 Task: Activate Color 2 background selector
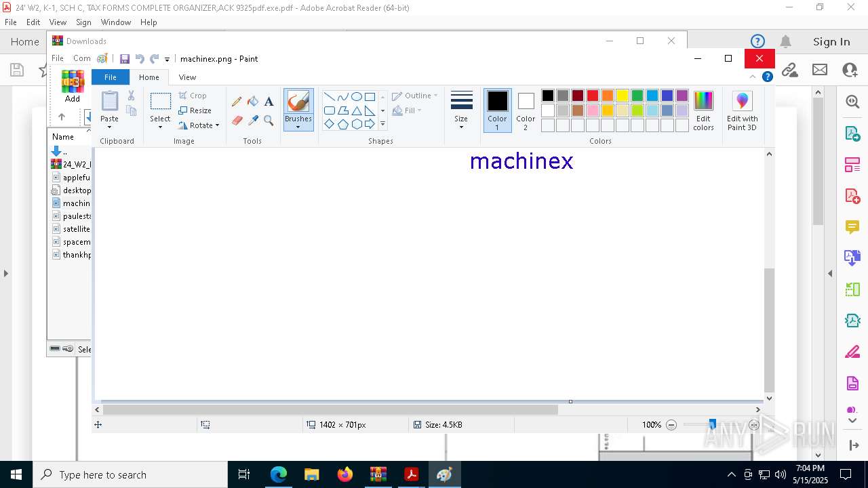coord(526,110)
